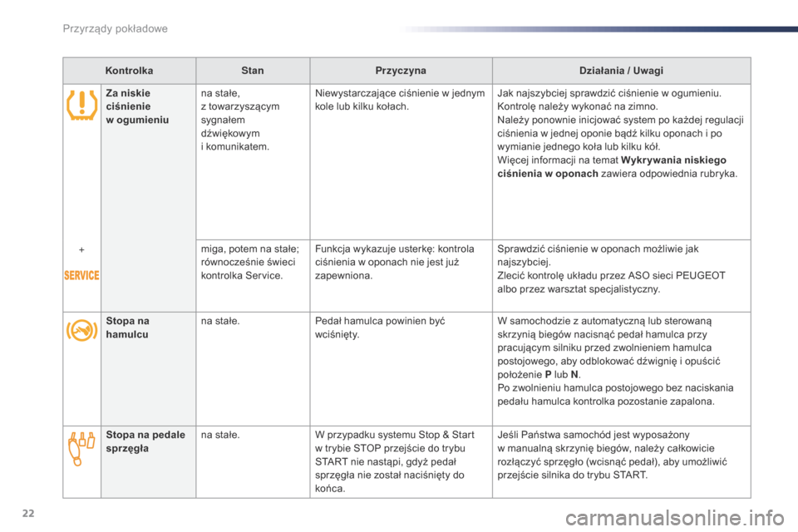Select the Stan column header
This screenshot has width=798, height=532.
[x=253, y=71]
